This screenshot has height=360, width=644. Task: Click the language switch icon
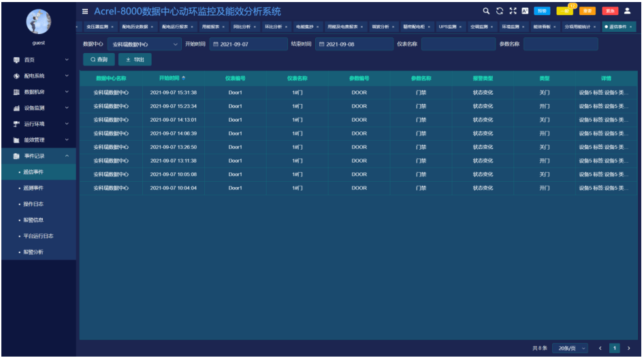click(x=525, y=12)
